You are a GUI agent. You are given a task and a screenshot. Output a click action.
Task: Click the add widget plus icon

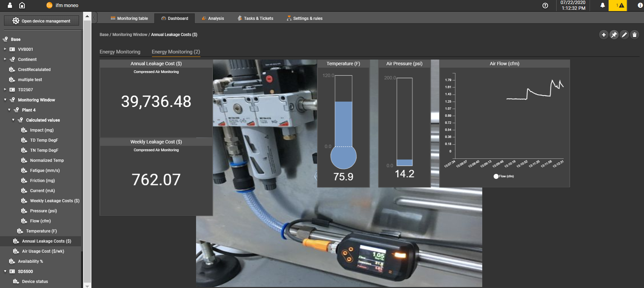point(604,35)
